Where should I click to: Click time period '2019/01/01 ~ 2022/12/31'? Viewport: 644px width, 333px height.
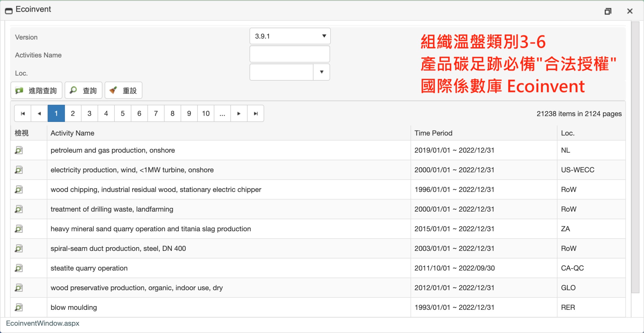point(454,150)
